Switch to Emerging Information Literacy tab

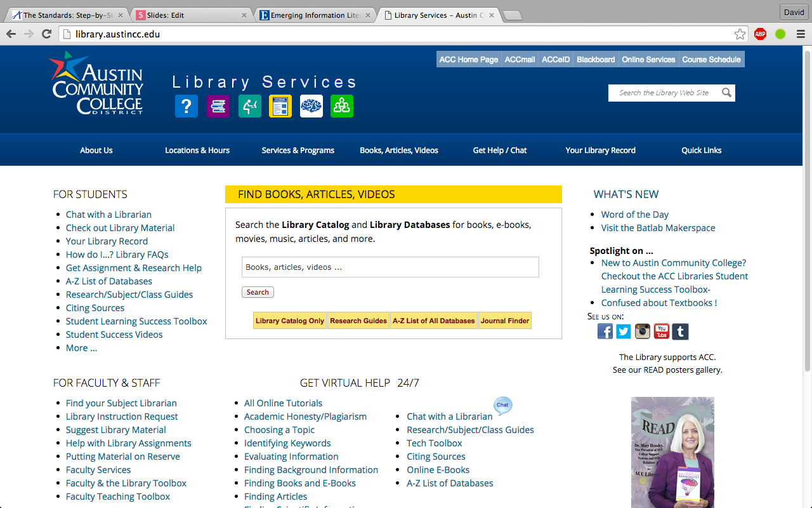315,15
